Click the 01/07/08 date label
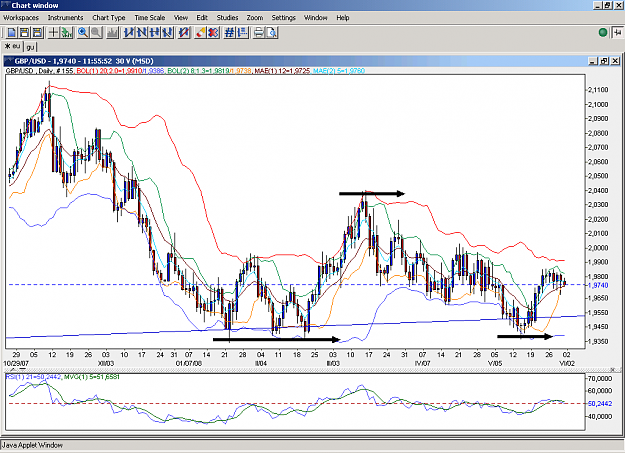Screen dimensions: 625x453 189,363
